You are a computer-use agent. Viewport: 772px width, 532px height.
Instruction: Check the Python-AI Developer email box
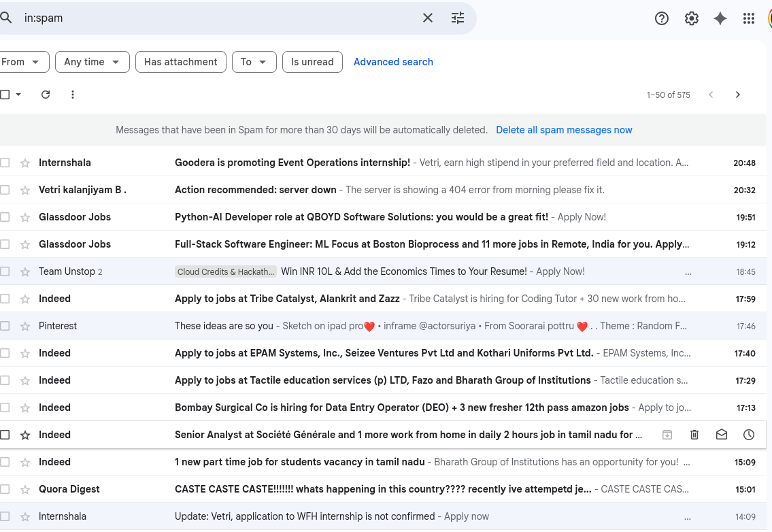tap(5, 217)
